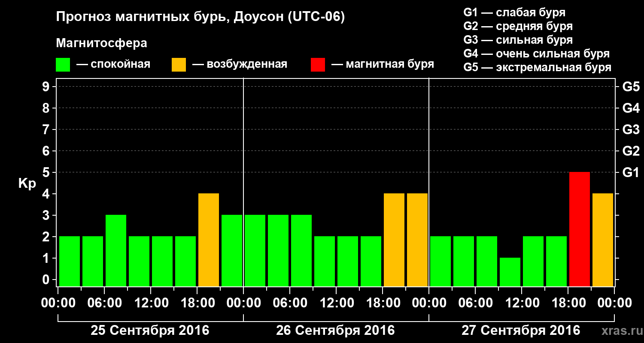Click the 'G5 — экстремальная буря' line

[x=538, y=67]
